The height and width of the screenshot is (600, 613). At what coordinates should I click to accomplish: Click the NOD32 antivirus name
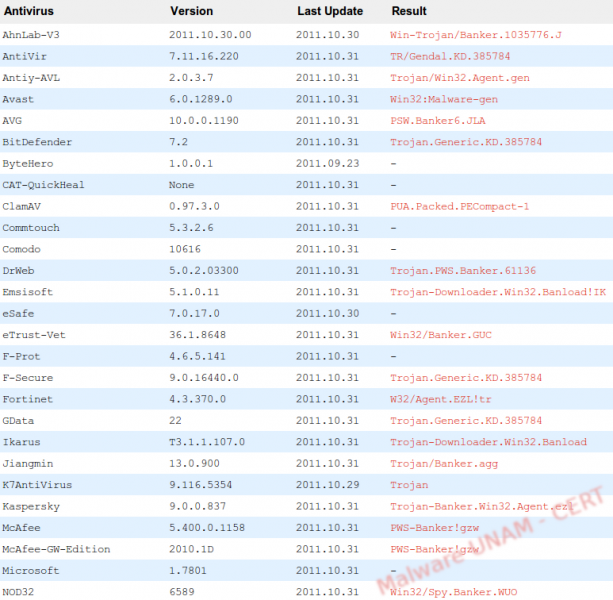click(18, 592)
